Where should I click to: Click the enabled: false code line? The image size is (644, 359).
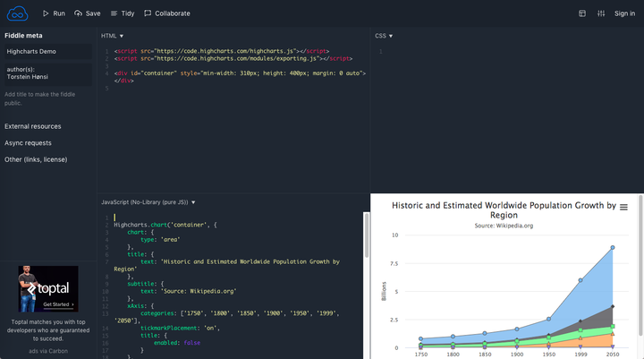[177, 343]
